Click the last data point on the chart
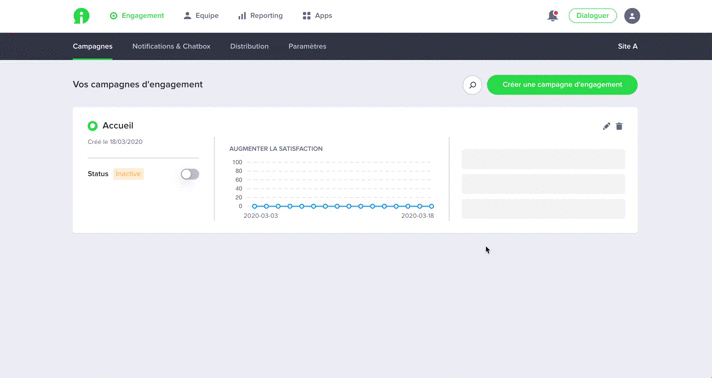The image size is (712, 378). (431, 206)
